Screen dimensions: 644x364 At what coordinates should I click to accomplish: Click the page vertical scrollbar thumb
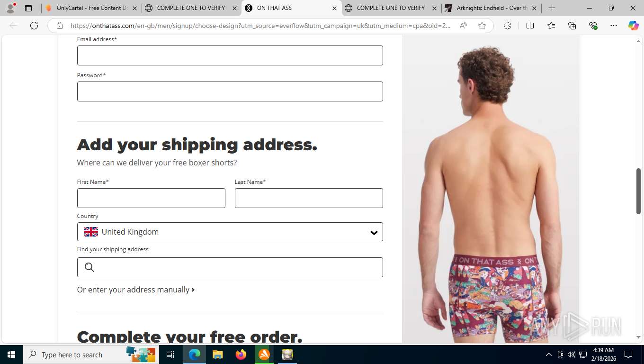tap(638, 191)
